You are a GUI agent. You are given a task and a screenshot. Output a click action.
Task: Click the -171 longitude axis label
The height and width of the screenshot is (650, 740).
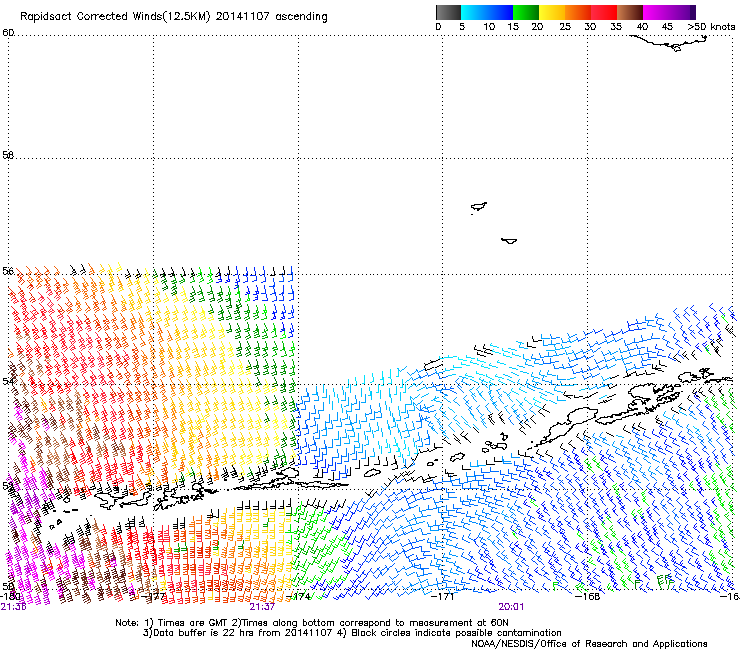(443, 596)
